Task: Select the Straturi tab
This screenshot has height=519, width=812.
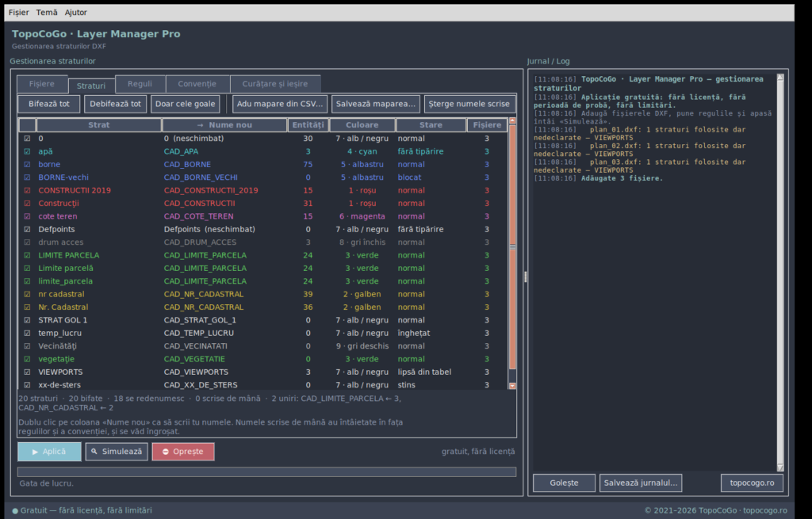Action: click(91, 86)
